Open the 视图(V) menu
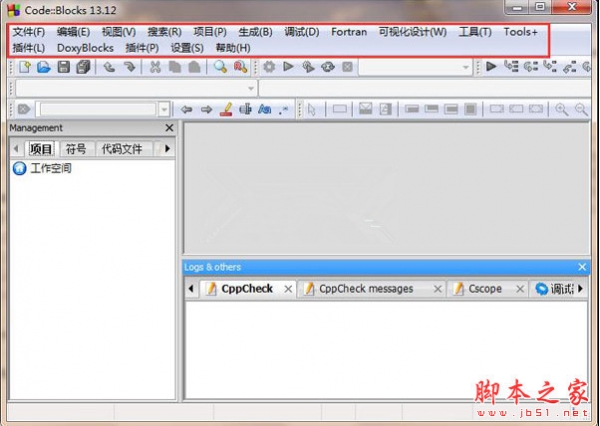This screenshot has width=600, height=426. click(x=119, y=32)
